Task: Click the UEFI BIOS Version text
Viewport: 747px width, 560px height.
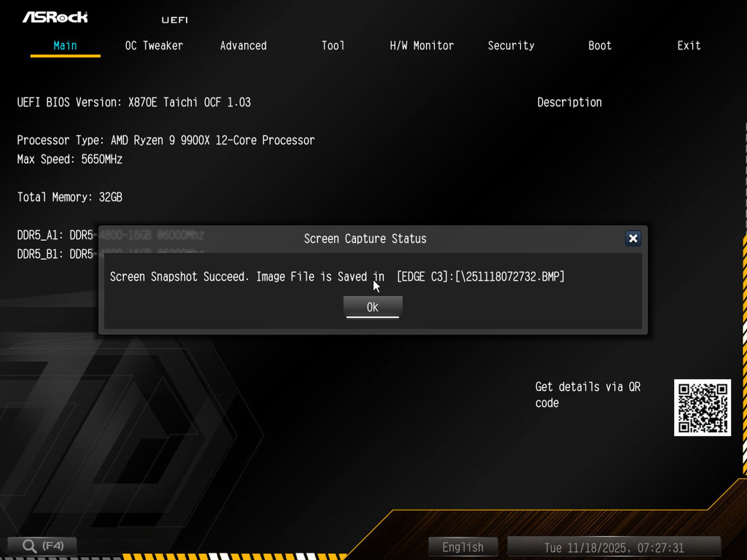Action: coord(134,102)
